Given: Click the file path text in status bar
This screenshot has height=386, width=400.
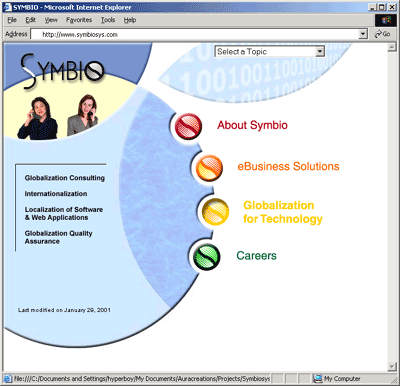Looking at the screenshot, I should point(142,379).
